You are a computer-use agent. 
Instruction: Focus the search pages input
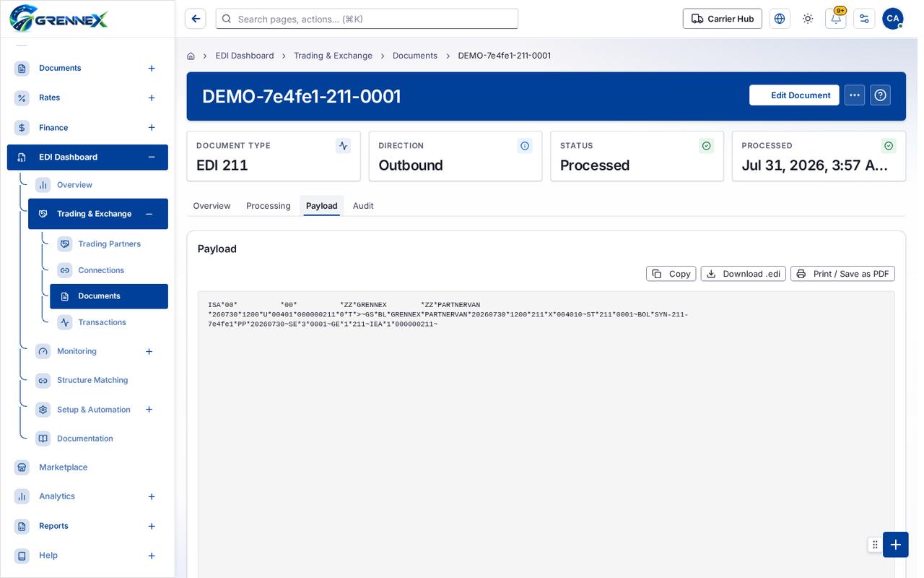367,19
